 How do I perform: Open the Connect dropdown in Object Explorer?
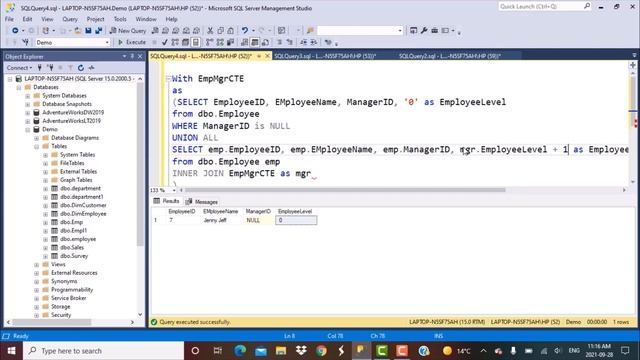(19, 68)
